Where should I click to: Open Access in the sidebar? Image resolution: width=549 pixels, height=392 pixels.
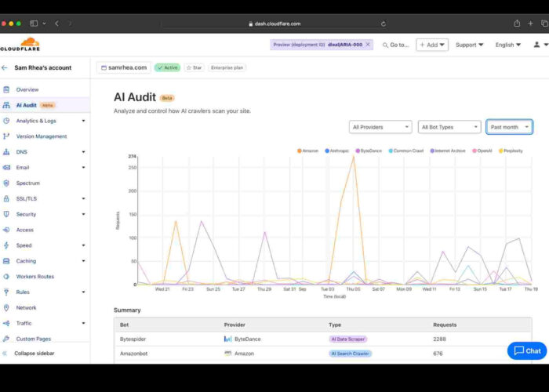(x=24, y=230)
